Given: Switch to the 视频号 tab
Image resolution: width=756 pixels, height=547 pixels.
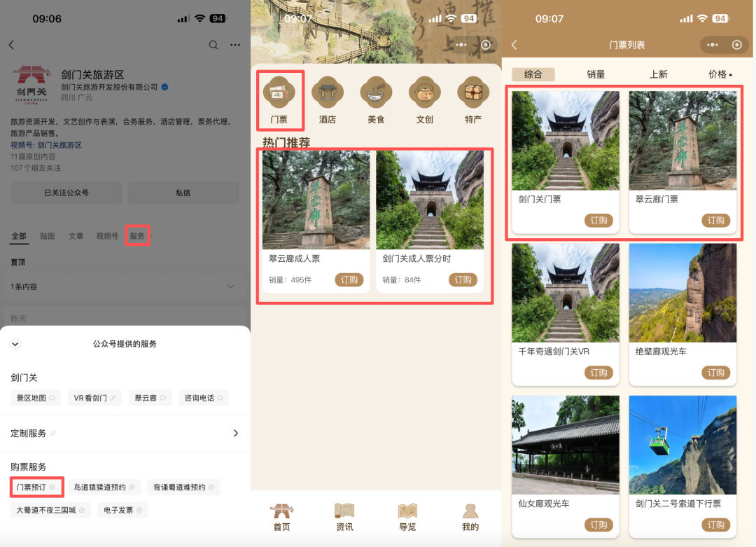Looking at the screenshot, I should [x=107, y=236].
